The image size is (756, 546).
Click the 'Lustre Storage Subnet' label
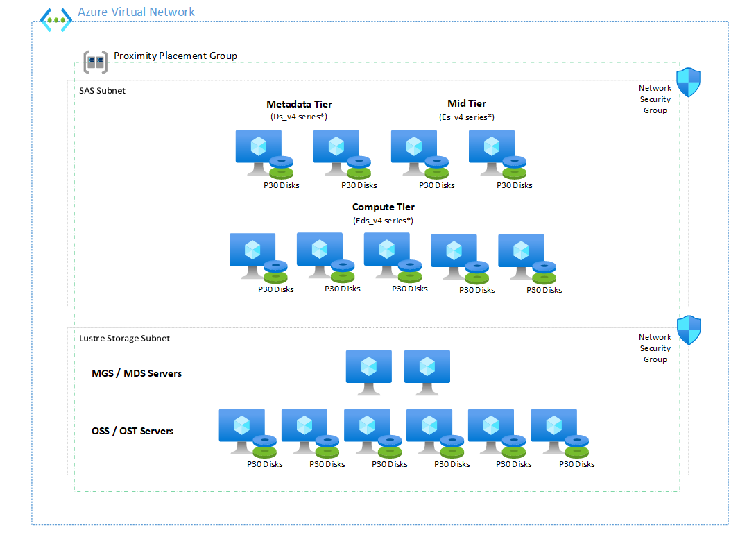124,338
